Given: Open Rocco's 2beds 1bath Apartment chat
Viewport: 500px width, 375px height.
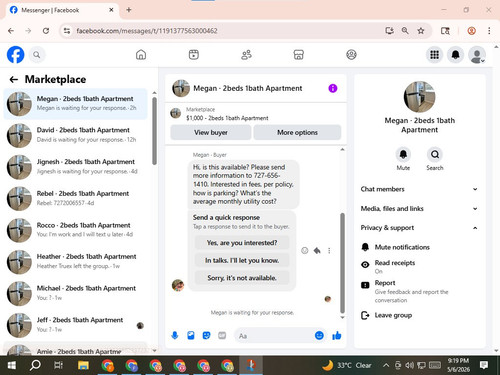Looking at the screenshot, I should point(75,230).
